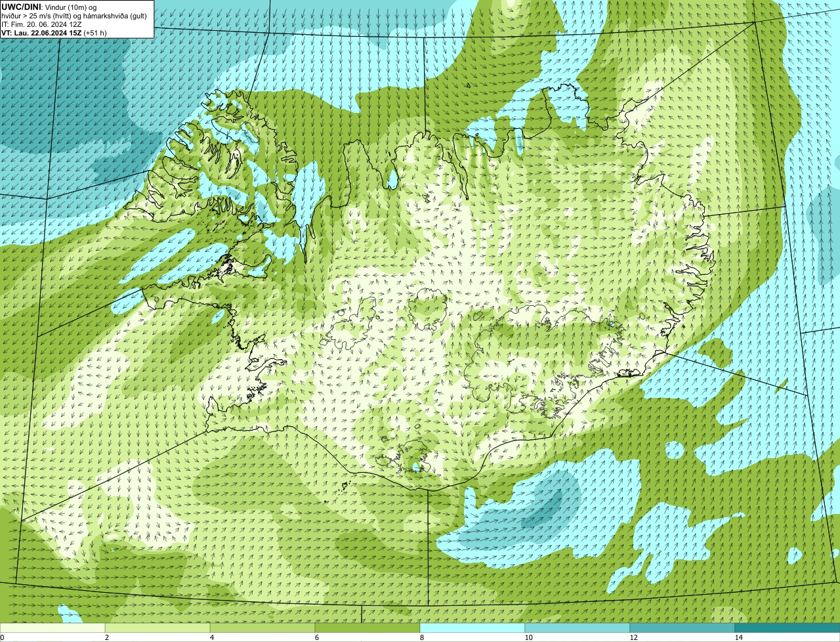Click the "VT: Lau. 22.06.2024 15Z (+51 h)" line

pos(54,32)
